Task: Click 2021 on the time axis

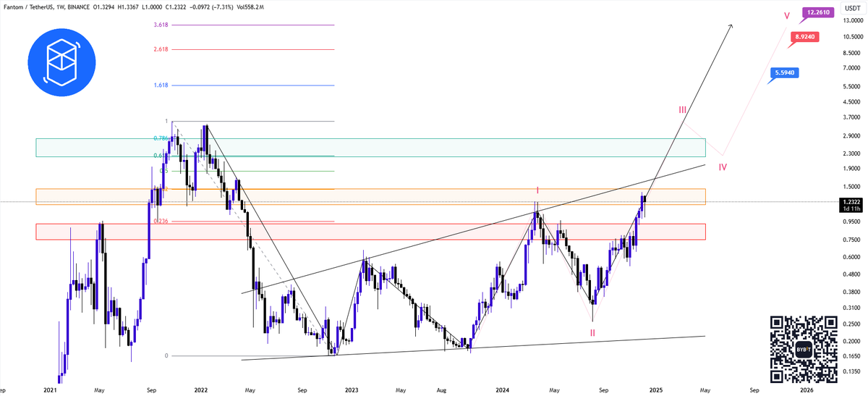Action: tap(50, 389)
